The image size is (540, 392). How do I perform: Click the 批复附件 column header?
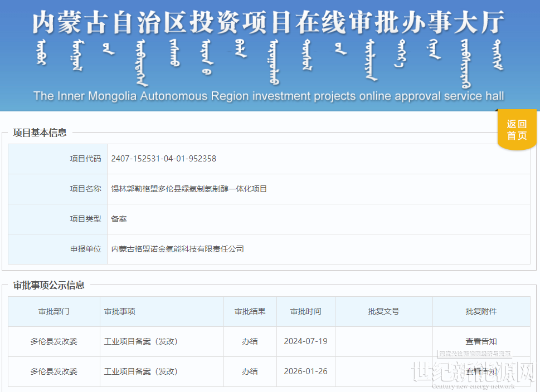481,311
